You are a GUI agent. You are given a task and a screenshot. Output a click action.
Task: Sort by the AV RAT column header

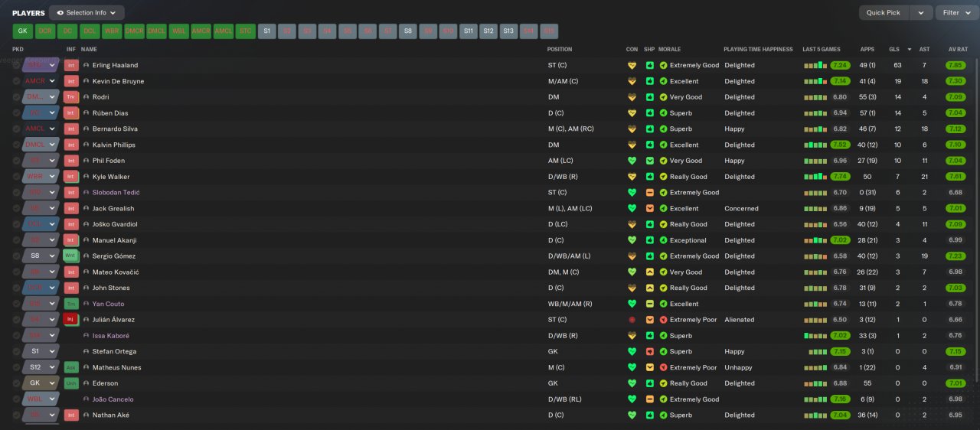[958, 49]
